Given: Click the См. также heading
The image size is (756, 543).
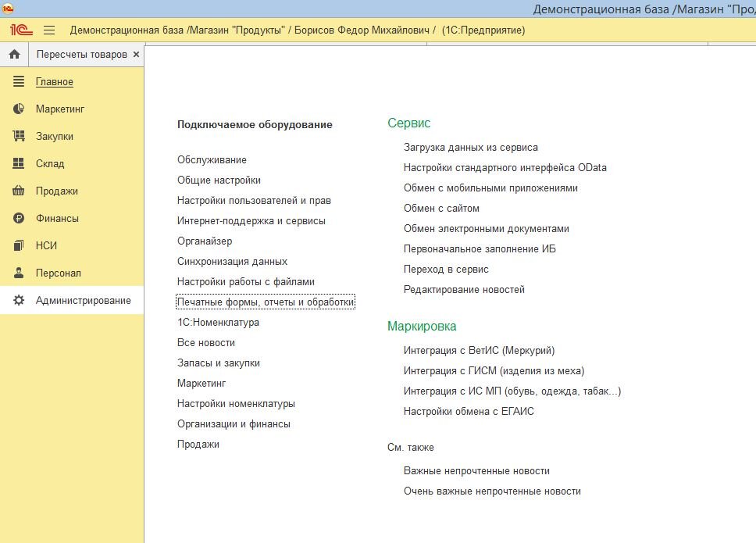Looking at the screenshot, I should (410, 447).
